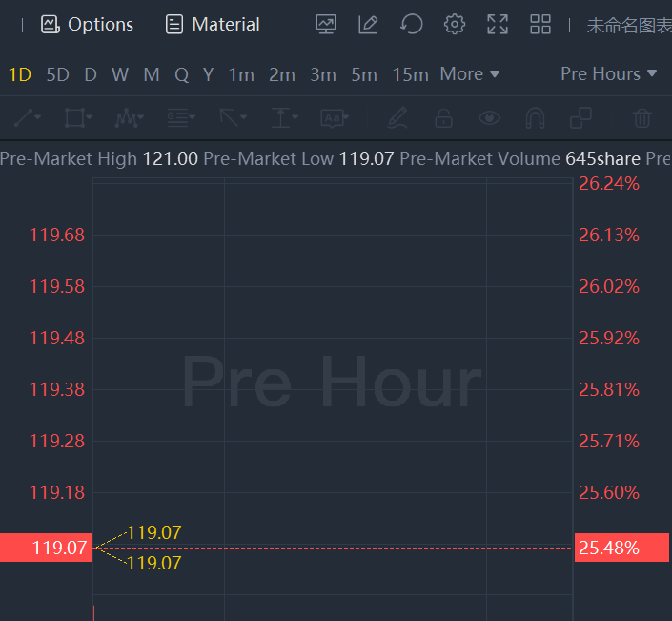Screen dimensions: 672x621
Task: Toggle drawings visibility eye icon
Action: pyautogui.click(x=490, y=118)
